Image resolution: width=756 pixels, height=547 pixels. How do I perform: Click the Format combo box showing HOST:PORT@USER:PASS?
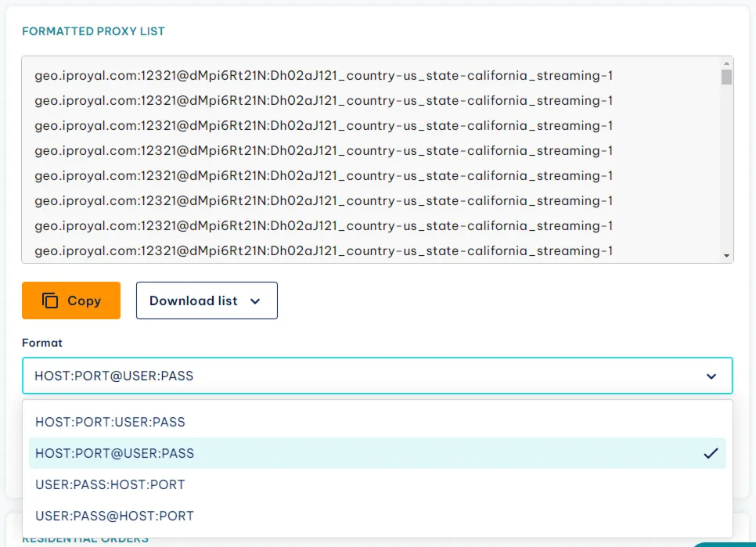click(377, 376)
